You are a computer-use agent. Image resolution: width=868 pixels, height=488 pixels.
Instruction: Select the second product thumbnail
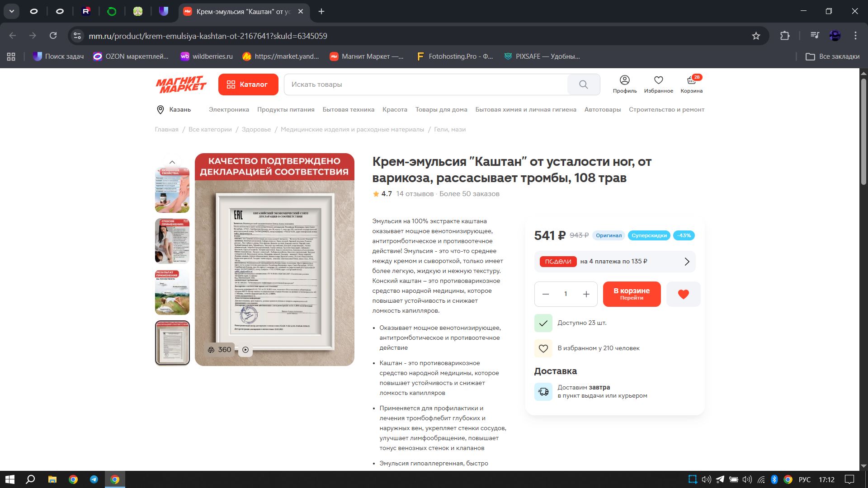click(172, 241)
